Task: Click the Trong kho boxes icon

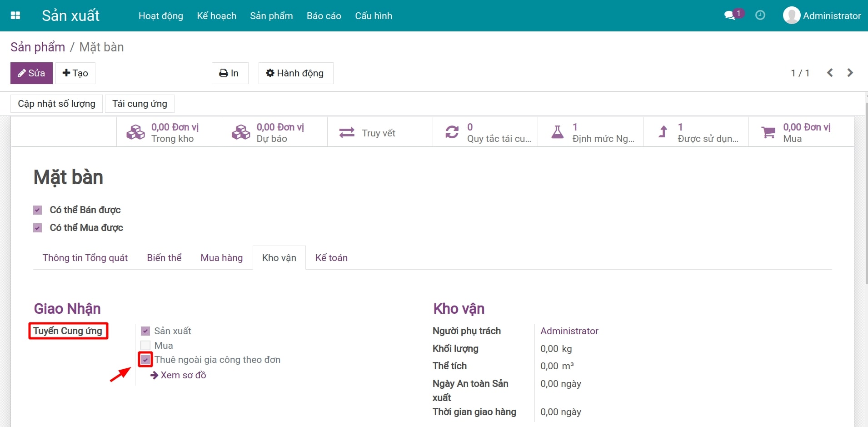Action: [x=135, y=132]
